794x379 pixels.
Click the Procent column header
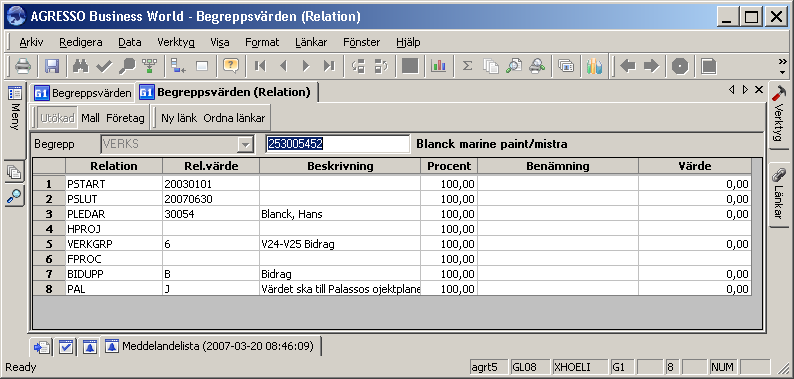(449, 166)
